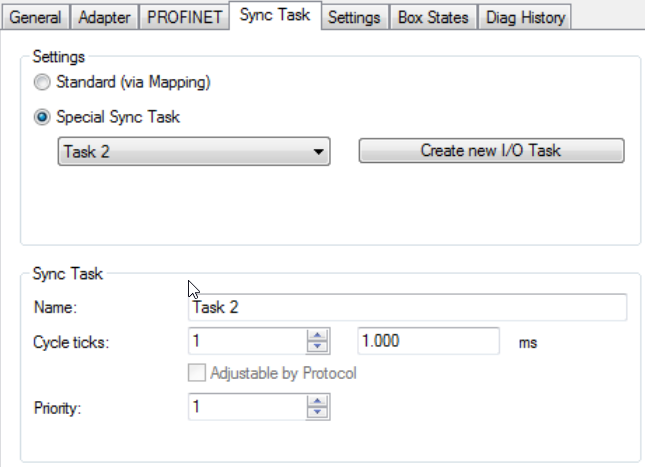This screenshot has height=468, width=645.
Task: Increase Cycle ticks with the up arrow
Action: click(318, 336)
